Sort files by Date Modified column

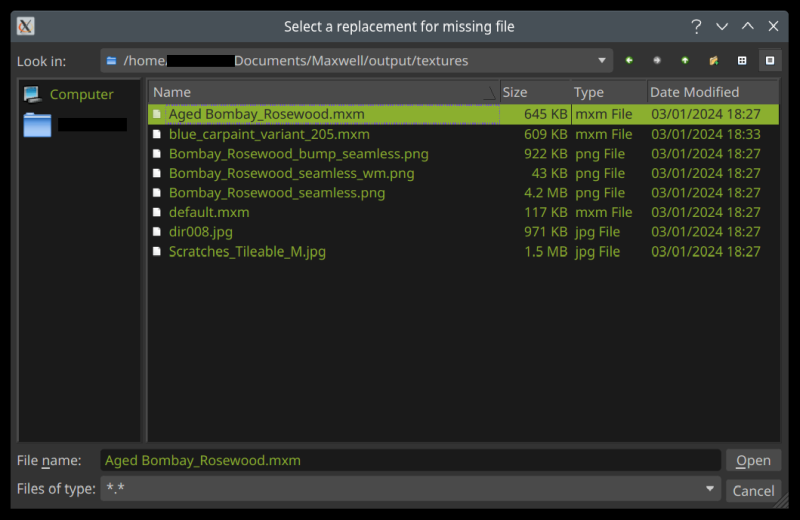(x=710, y=92)
